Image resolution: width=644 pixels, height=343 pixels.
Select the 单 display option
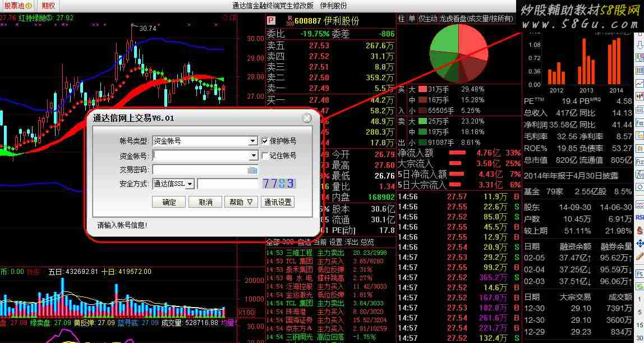tap(412, 19)
